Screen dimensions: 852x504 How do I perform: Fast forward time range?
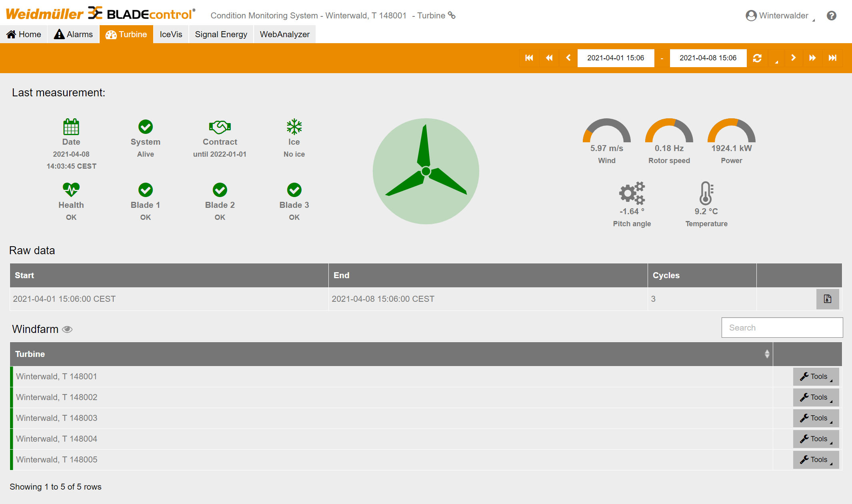(x=812, y=58)
